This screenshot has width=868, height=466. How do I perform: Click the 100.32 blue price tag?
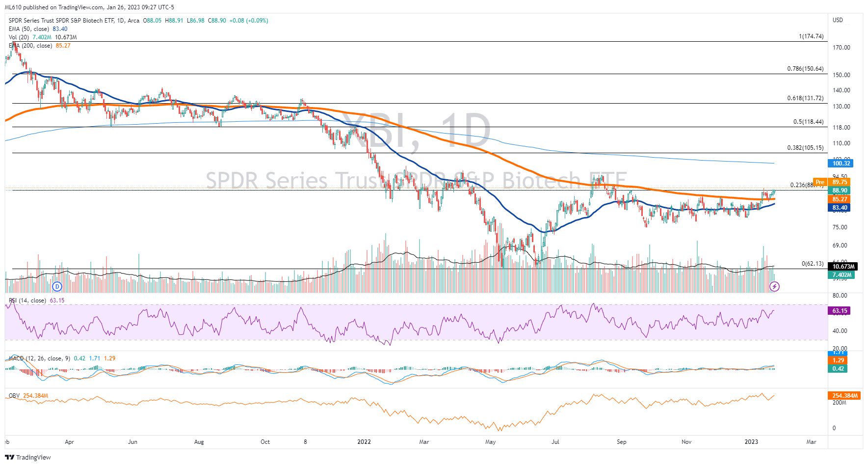coord(841,164)
